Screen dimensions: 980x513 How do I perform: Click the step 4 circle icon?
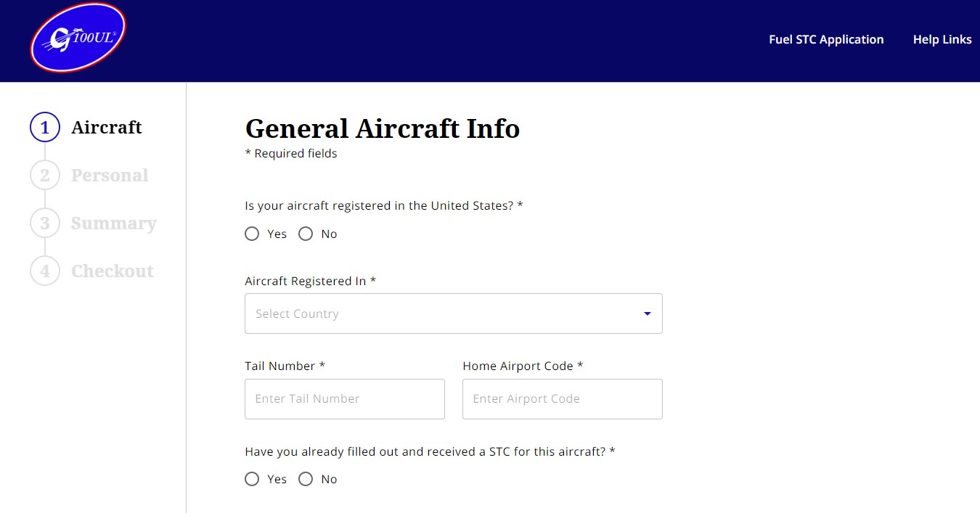(44, 271)
